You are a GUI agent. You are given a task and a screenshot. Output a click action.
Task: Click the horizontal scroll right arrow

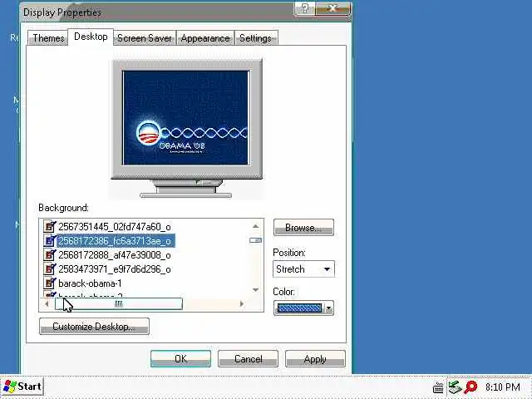tap(242, 303)
